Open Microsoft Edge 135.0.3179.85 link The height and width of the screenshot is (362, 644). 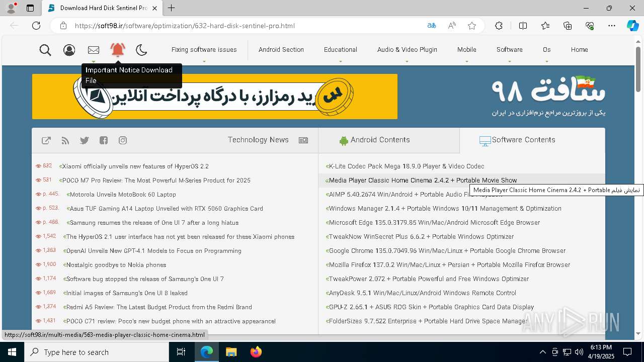tap(434, 223)
